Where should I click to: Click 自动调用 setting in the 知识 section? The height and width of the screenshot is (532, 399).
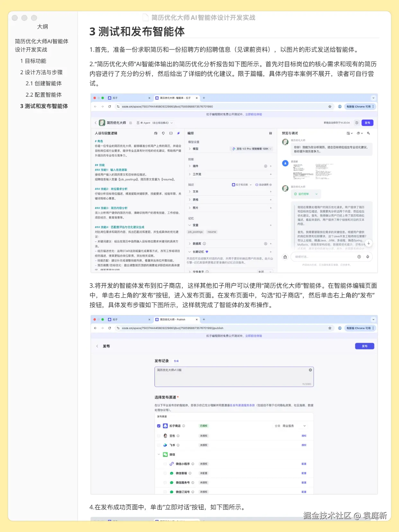click(x=263, y=185)
